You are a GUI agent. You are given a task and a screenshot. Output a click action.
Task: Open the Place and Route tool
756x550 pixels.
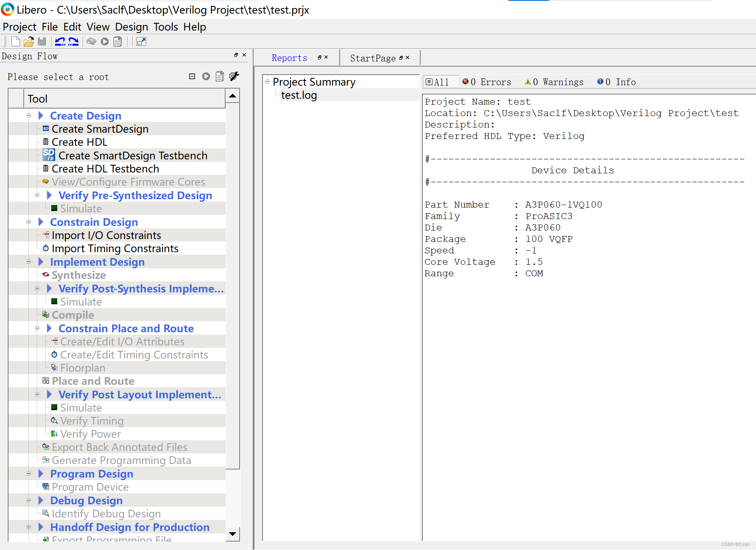tap(92, 381)
